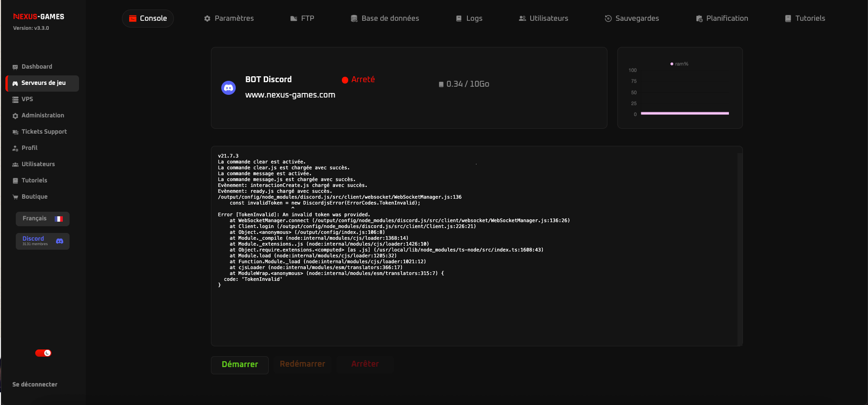Click the Tickets Support icon
Viewport: 868px width, 405px height.
pos(15,132)
